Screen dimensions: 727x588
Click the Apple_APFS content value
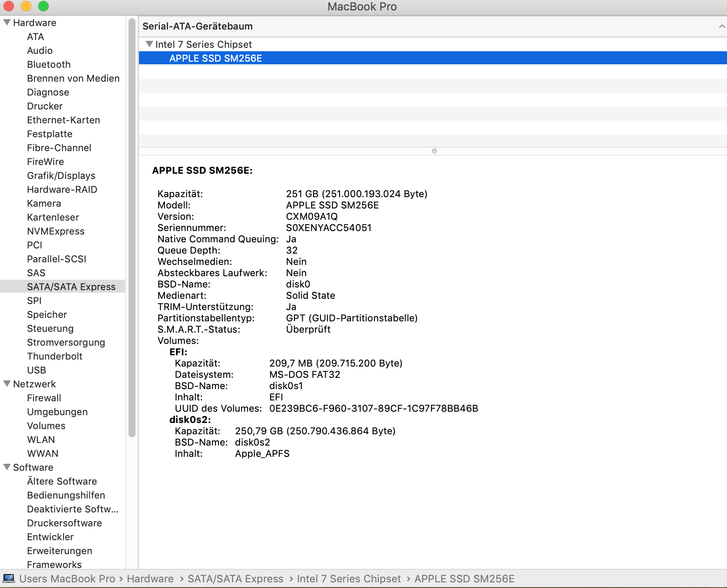pyautogui.click(x=262, y=454)
